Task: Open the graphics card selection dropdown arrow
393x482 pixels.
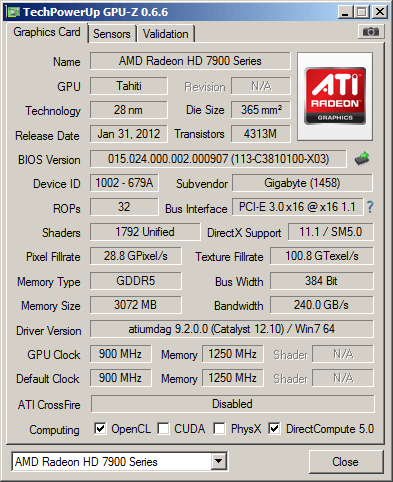Action: click(x=218, y=461)
